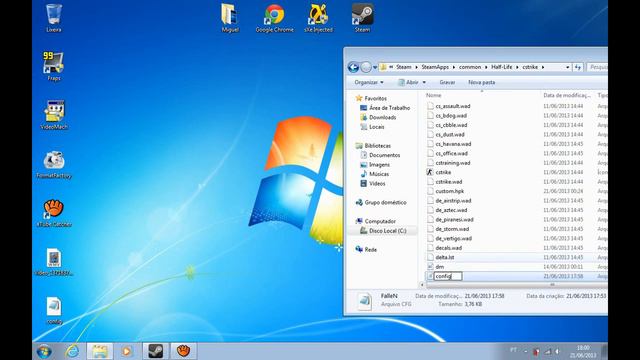This screenshot has height=360, width=640.
Task: Open the Action Center flag in tray
Action: (536, 351)
